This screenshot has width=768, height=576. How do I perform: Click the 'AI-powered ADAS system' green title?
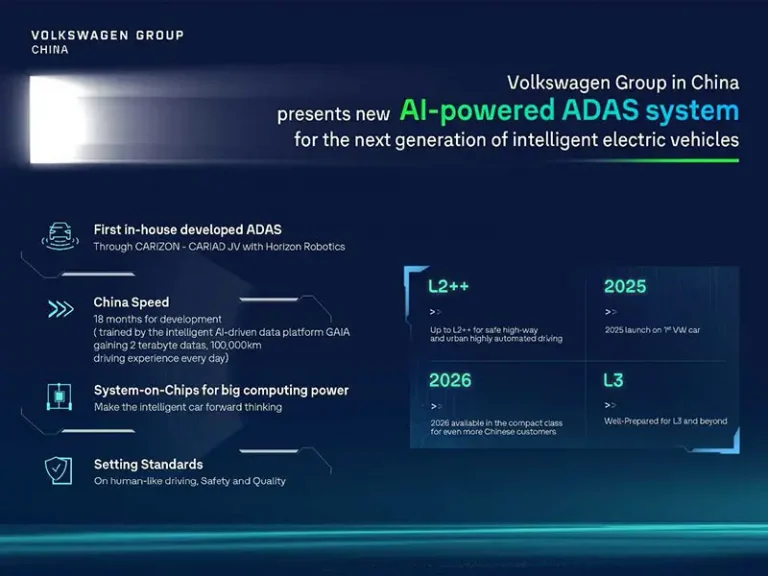[569, 110]
